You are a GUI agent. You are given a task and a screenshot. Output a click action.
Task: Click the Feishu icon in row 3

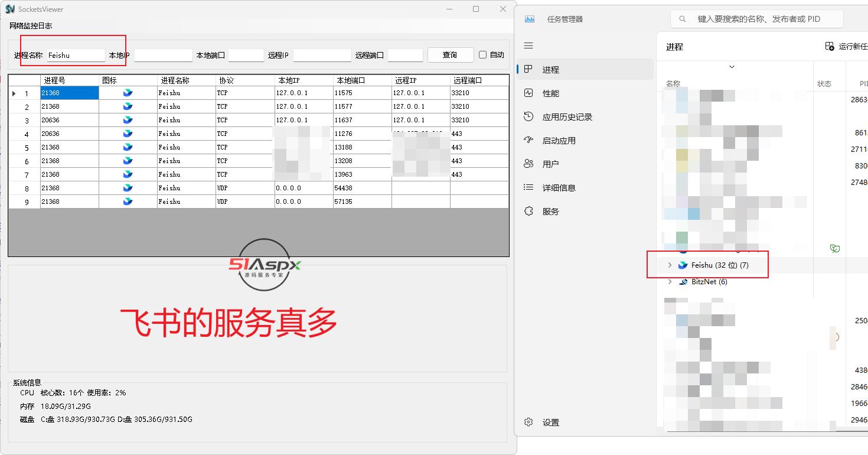[128, 120]
